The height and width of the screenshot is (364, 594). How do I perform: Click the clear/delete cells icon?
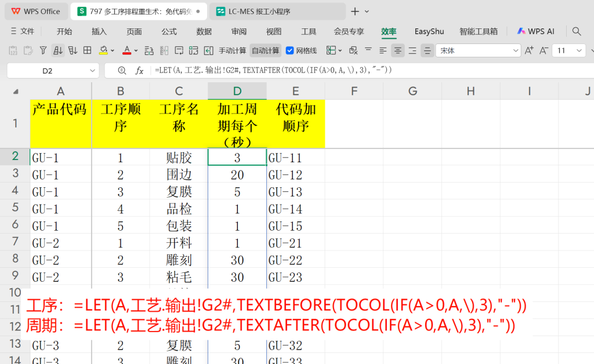(x=353, y=50)
